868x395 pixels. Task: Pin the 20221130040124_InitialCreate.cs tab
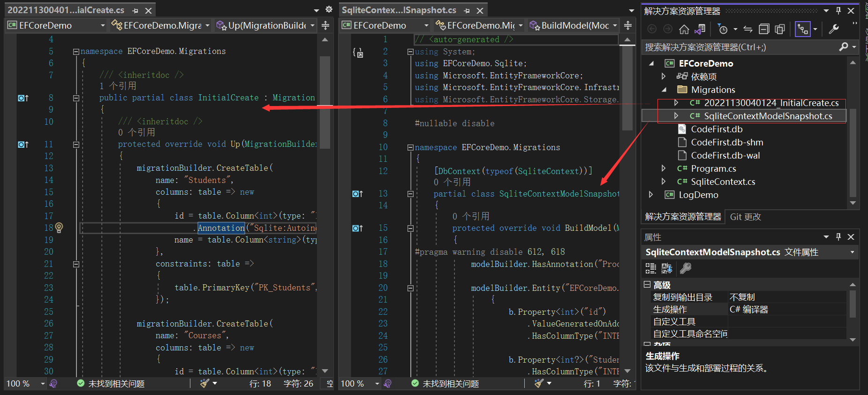[135, 10]
